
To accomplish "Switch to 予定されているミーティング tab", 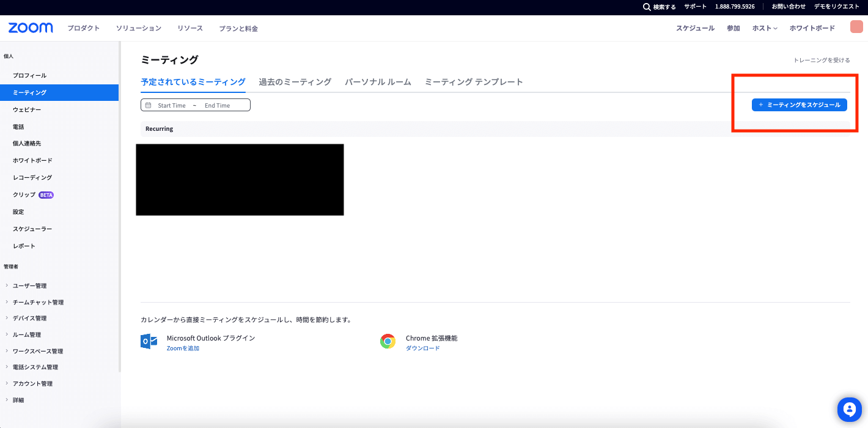I will 193,82.
